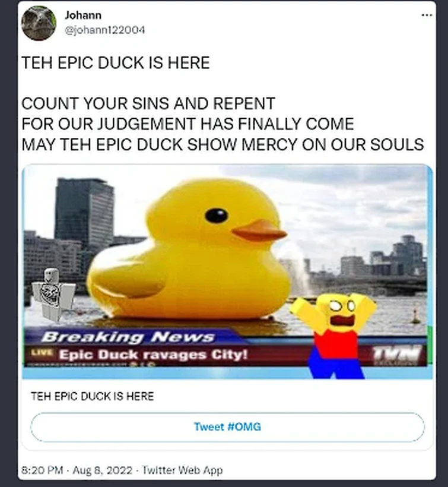Click the TVN logo in the news banner
448x487 pixels.
[396, 354]
